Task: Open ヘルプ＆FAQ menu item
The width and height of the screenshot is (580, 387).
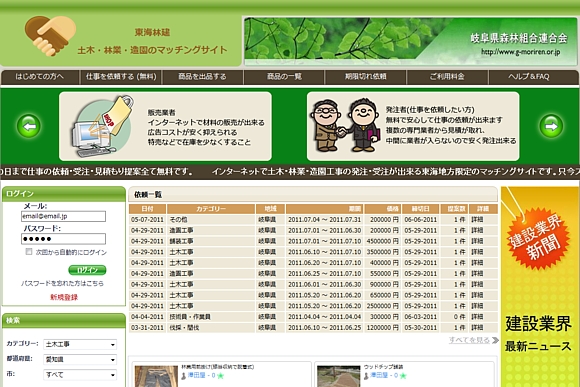Action: pos(529,77)
